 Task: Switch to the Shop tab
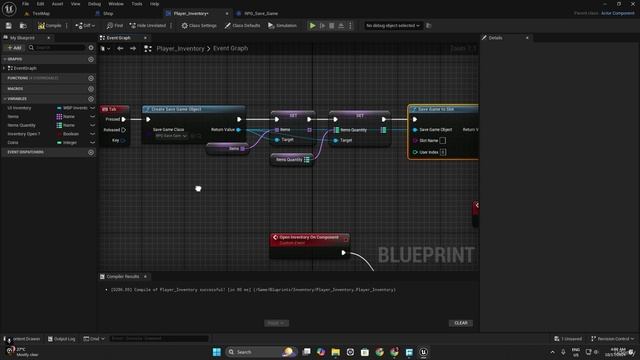(108, 13)
